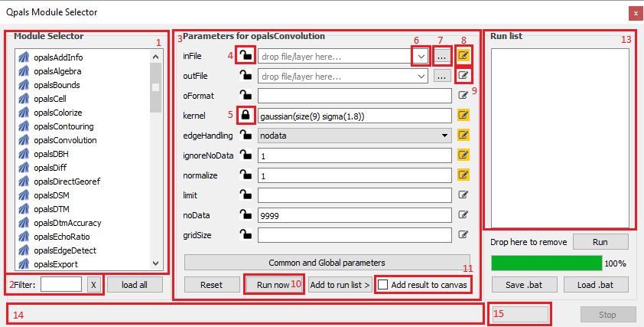Click into the module Filter text field
644x327 pixels.
[x=61, y=284]
